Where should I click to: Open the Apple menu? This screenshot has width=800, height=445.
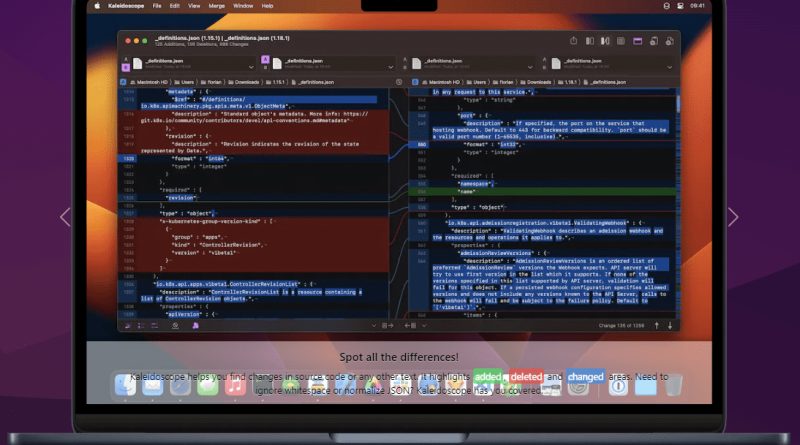point(97,6)
